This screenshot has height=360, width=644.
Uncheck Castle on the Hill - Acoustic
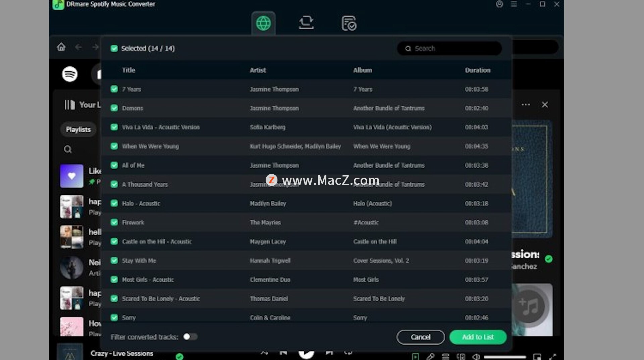pos(114,241)
